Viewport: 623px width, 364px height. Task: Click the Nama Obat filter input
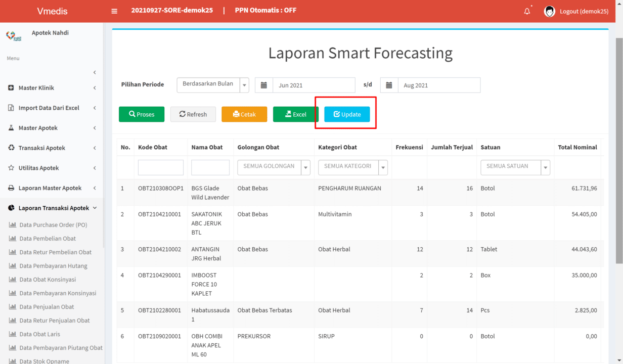click(210, 167)
